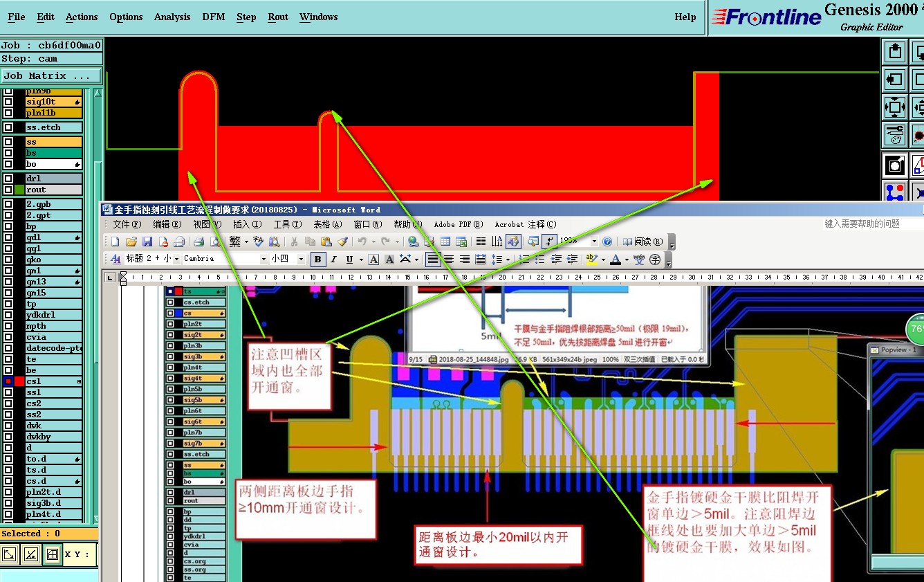The width and height of the screenshot is (924, 582).
Task: Click Save disk icon in Word toolbar
Action: [147, 242]
